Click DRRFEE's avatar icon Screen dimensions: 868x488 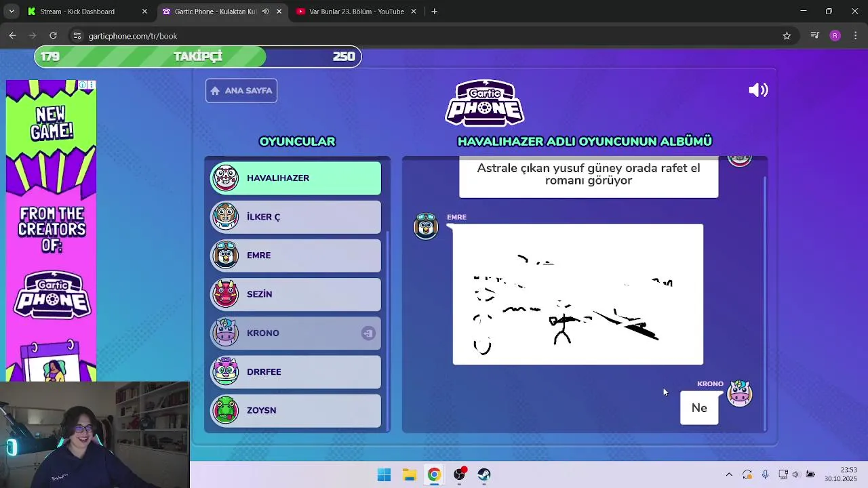225,371
